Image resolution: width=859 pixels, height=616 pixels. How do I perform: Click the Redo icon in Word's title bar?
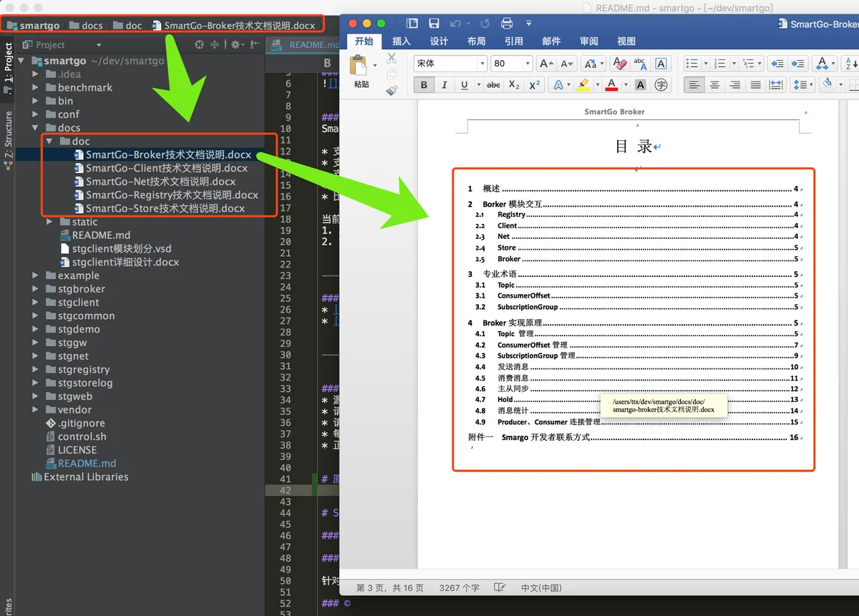coord(485,24)
